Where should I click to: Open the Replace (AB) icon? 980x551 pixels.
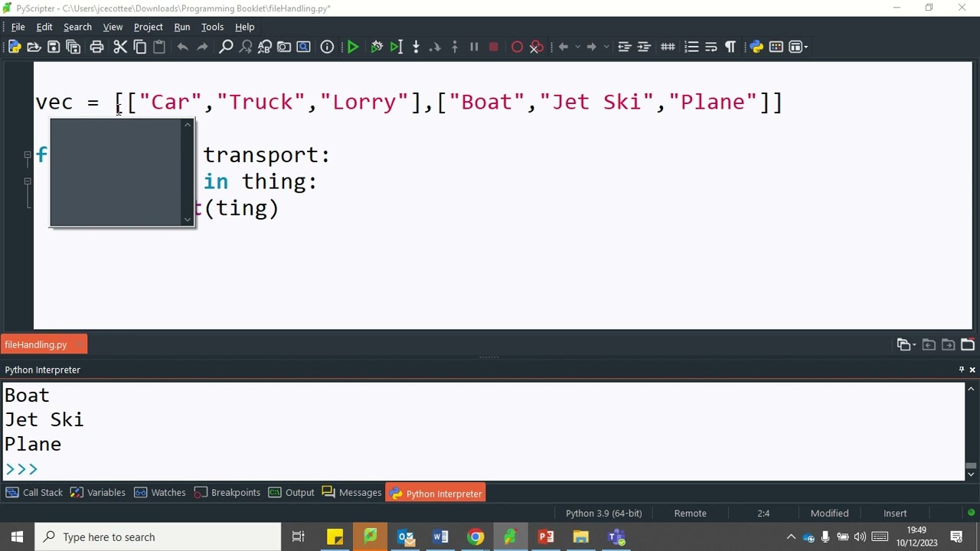coord(265,47)
